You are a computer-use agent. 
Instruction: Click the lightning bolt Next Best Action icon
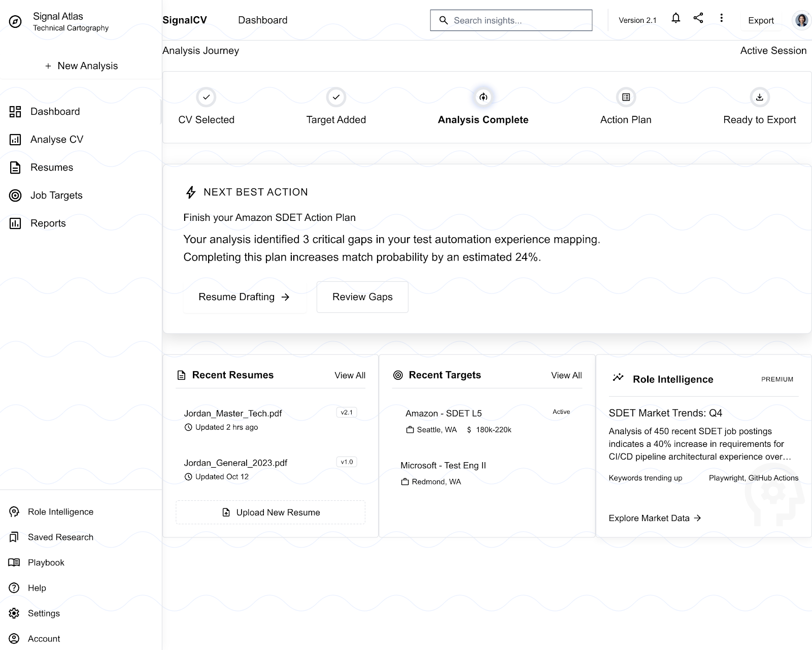[191, 192]
